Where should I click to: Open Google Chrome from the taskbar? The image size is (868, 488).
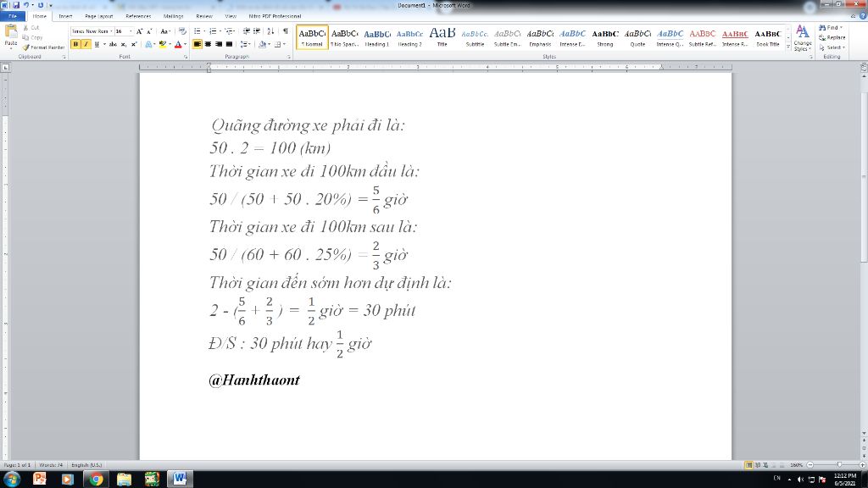97,480
